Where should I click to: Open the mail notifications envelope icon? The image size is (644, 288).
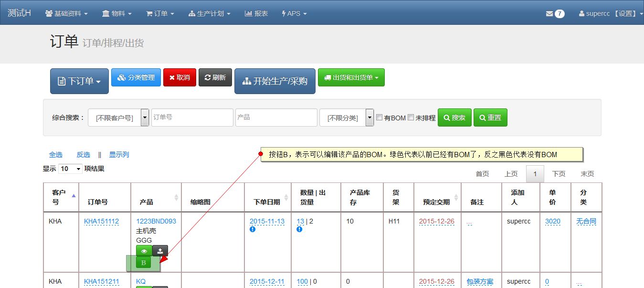[x=549, y=13]
